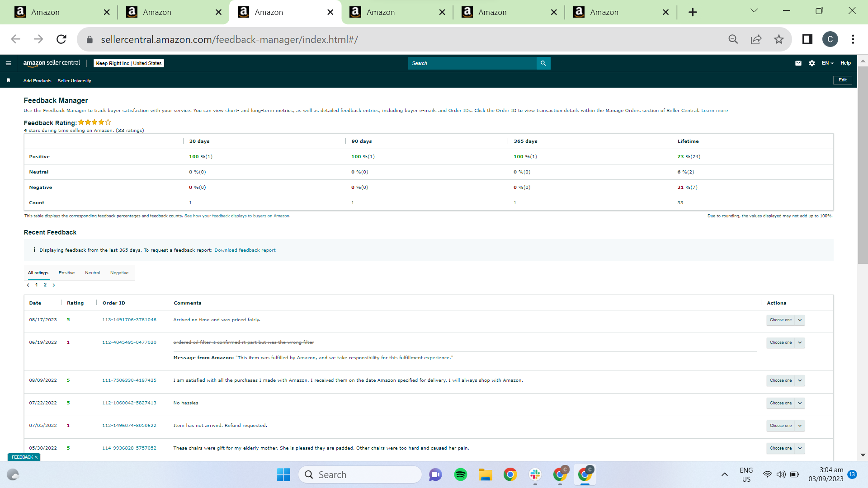Open order 112-1060042-5827413
Screen dimensions: 868x488
129,403
